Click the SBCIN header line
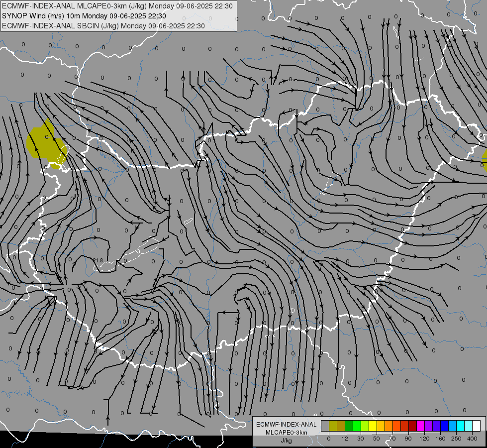The height and width of the screenshot is (448, 487). tap(103, 26)
